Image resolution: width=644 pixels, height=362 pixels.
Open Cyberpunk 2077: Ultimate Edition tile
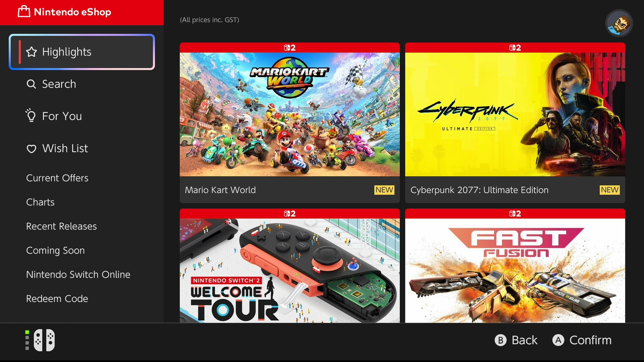point(515,123)
